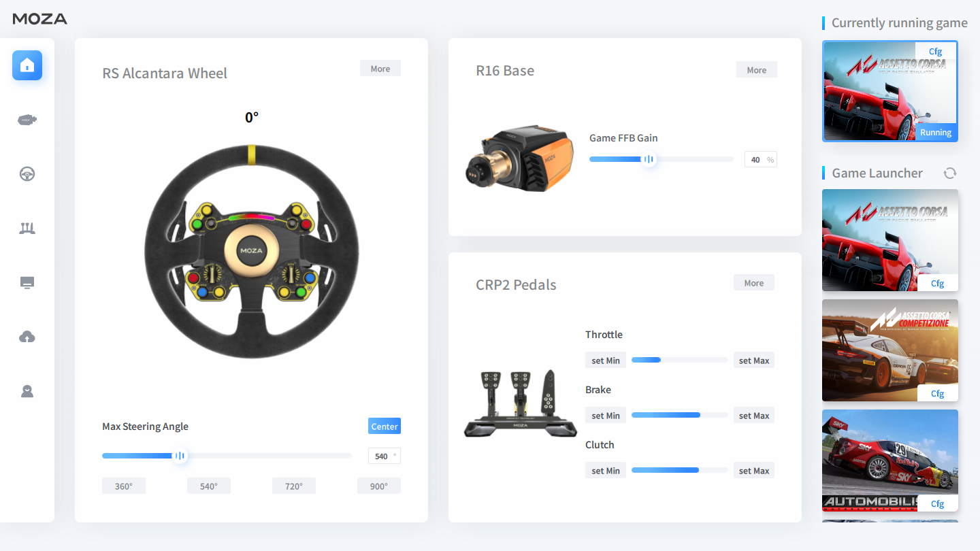This screenshot has width=980, height=551.
Task: Open the wheel base settings sidebar icon
Action: point(27,120)
